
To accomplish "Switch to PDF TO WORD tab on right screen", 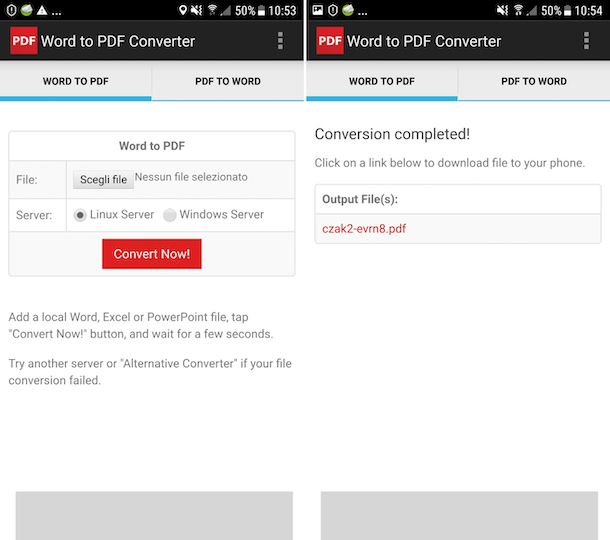I will point(534,81).
